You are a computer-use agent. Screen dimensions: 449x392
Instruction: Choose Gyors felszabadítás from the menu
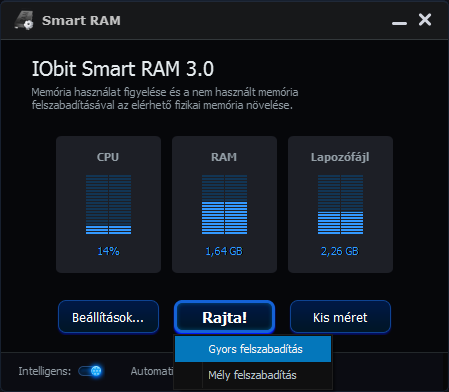click(253, 349)
